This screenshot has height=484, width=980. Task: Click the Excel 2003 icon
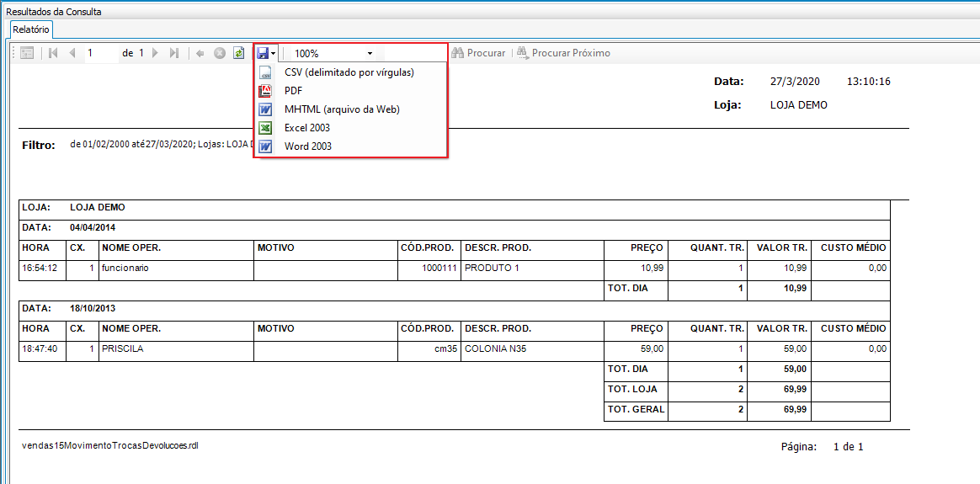[265, 128]
